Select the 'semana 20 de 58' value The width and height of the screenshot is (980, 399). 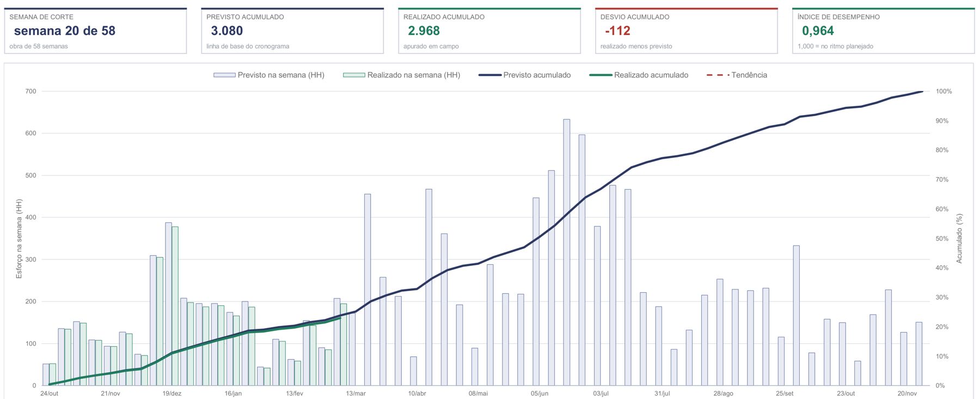[65, 31]
